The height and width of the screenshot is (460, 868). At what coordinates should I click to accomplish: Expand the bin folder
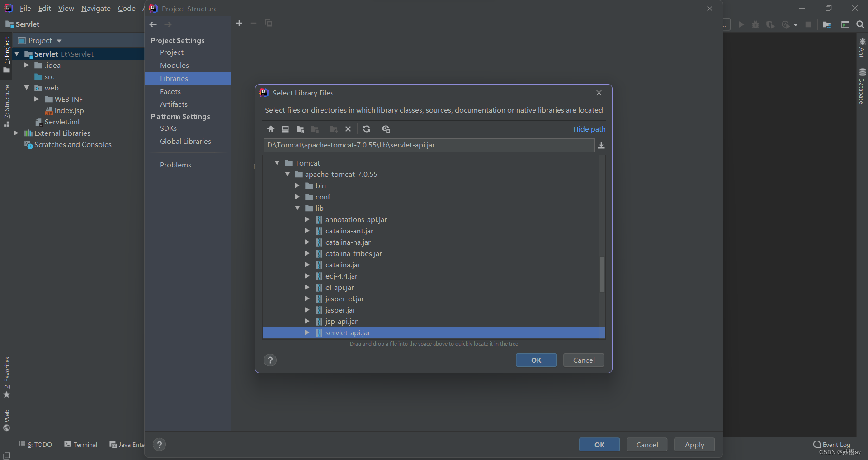297,185
